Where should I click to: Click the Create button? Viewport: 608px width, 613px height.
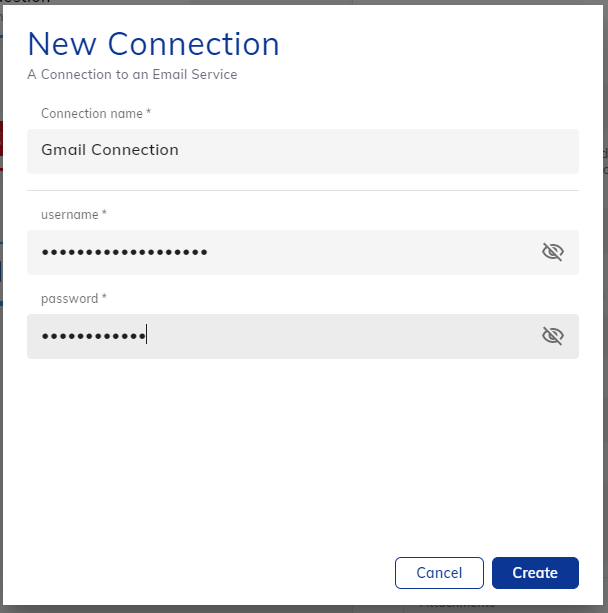point(535,573)
